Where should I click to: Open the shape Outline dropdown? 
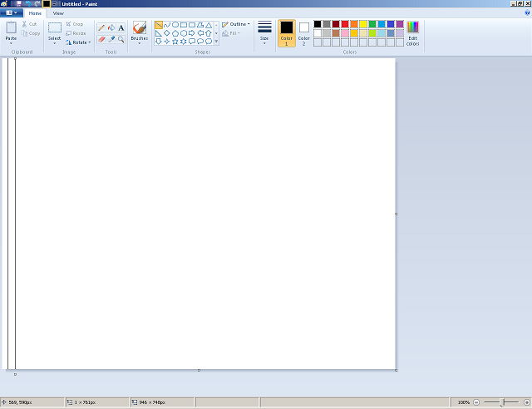point(236,24)
